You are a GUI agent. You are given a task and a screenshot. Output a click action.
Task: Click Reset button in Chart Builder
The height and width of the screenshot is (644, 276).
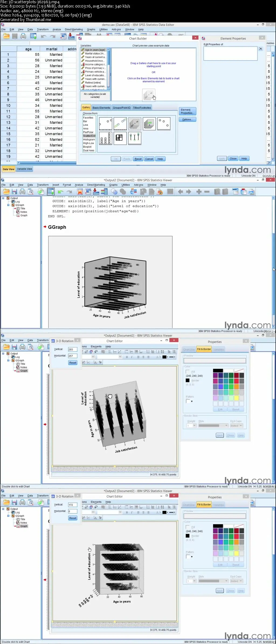pyautogui.click(x=138, y=159)
